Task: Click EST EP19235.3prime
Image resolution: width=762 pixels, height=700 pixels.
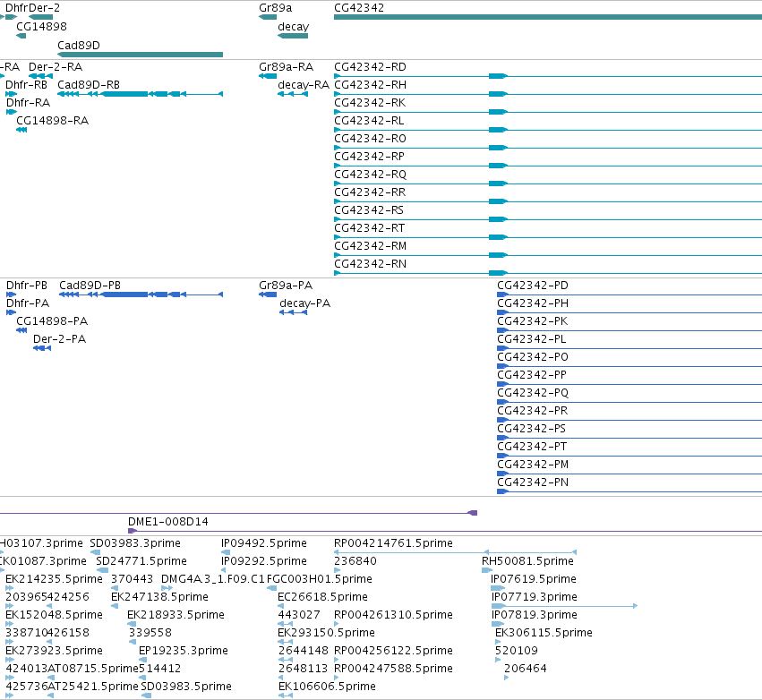Action: point(184,651)
